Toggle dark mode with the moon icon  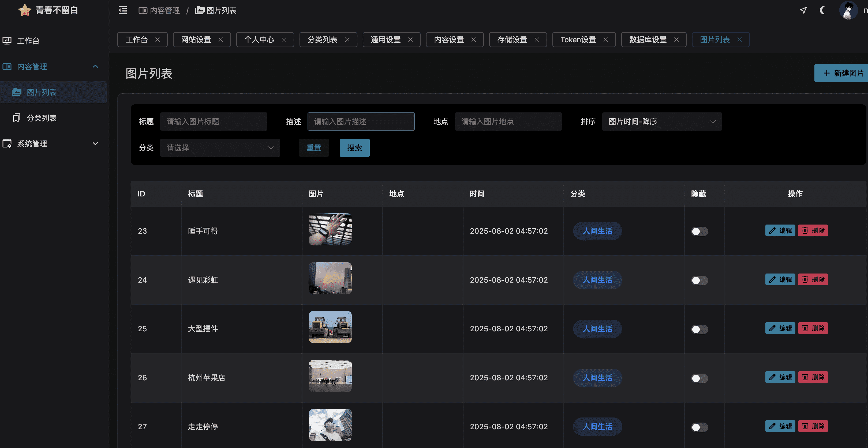822,10
